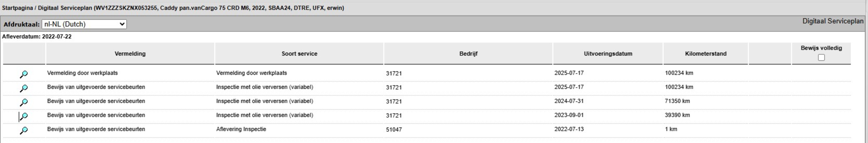Screen dimensions: 868x143
Task: Open magnifier for 2024-07-31 service entry
Action: [x=24, y=102]
